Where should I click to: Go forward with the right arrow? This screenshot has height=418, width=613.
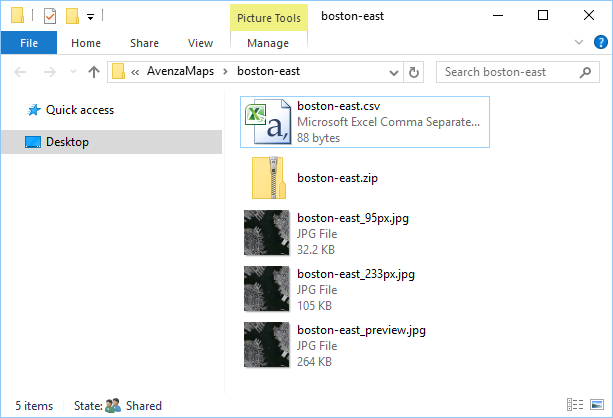point(50,72)
